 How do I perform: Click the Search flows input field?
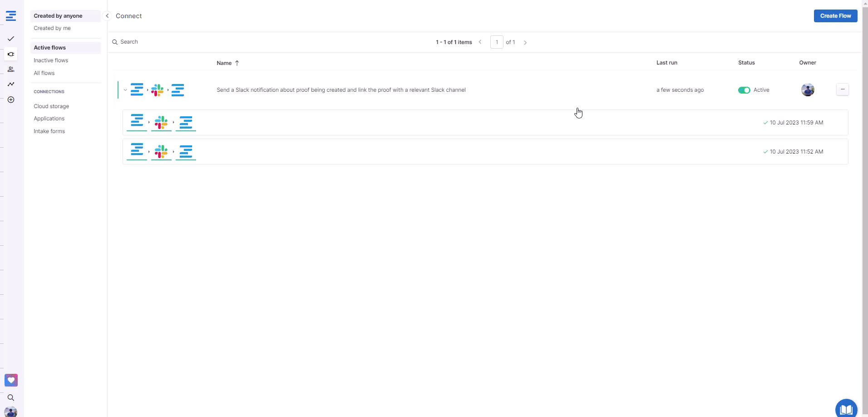(182, 42)
